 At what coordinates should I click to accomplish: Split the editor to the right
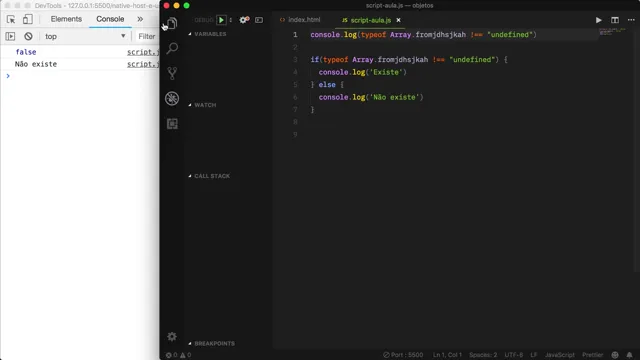coord(615,20)
